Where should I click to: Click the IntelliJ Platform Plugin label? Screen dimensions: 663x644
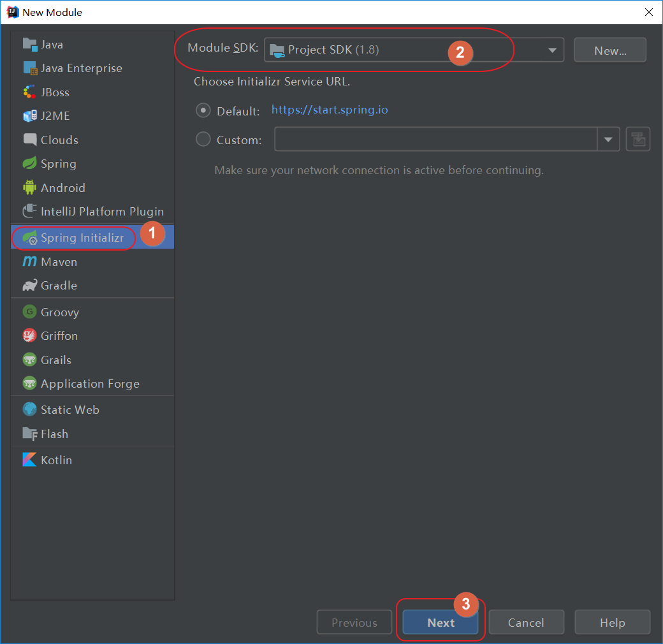pos(102,212)
